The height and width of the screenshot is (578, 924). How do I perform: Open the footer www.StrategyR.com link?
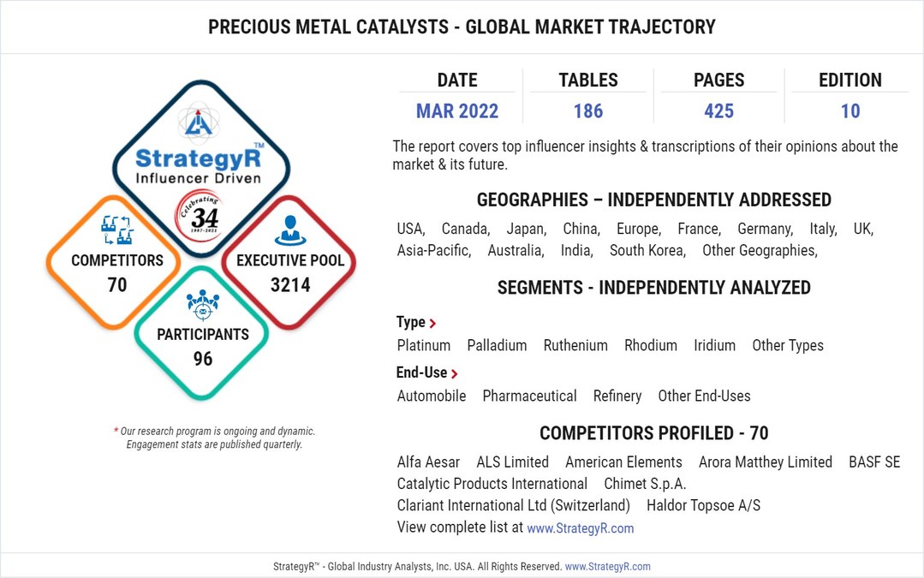point(607,566)
